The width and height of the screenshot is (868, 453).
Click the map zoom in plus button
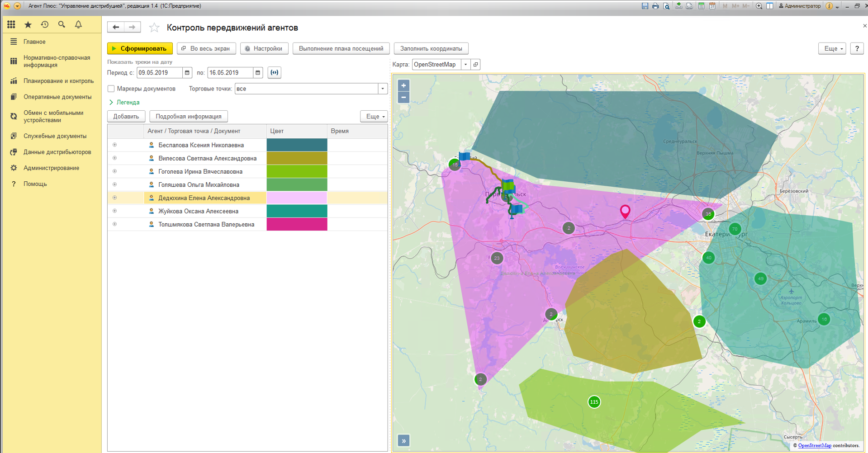coord(403,85)
